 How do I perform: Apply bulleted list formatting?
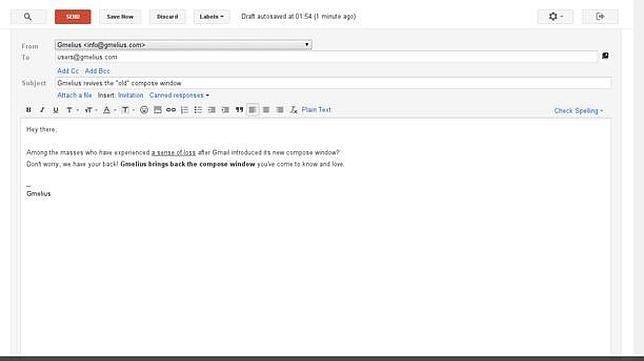[198, 110]
